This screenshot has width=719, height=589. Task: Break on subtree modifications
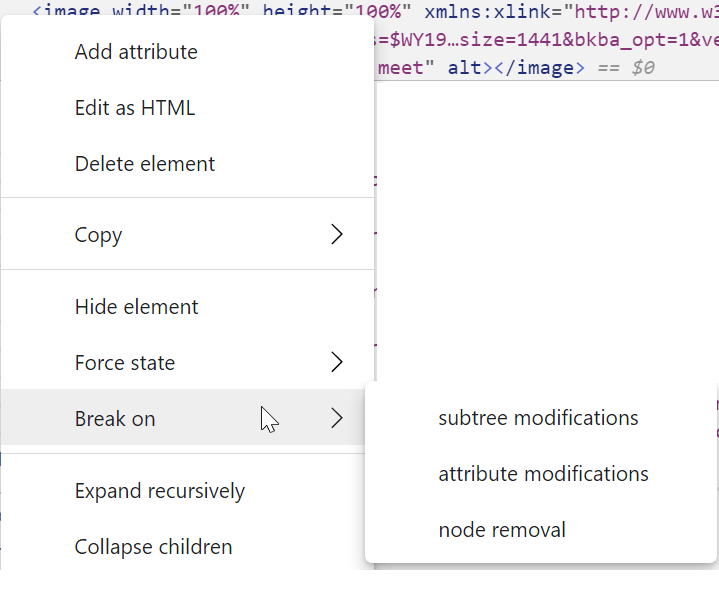538,418
